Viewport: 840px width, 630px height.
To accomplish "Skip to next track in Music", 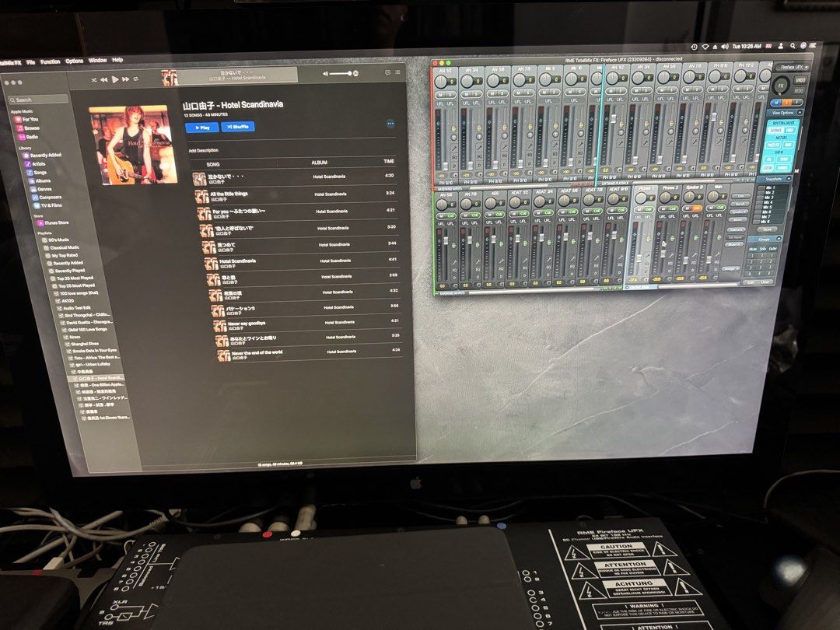I will [x=125, y=79].
